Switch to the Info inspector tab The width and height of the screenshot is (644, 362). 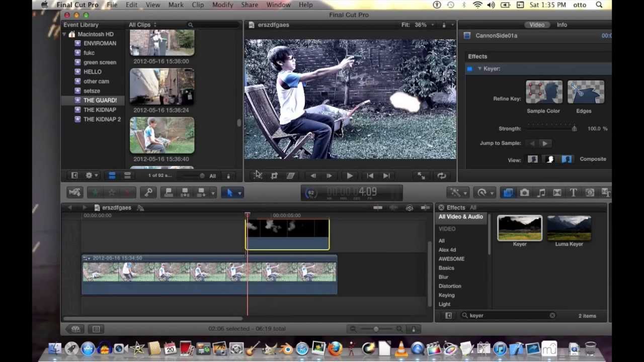(x=561, y=25)
